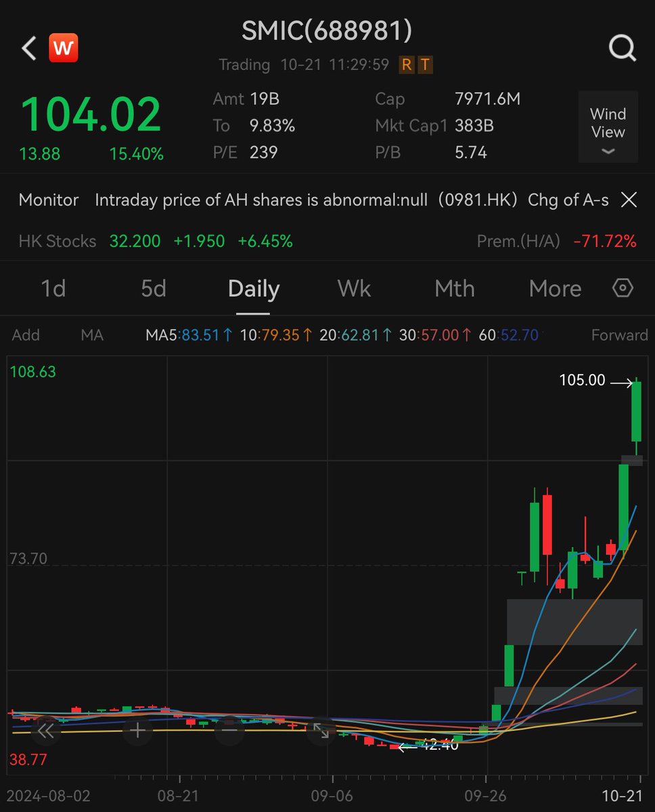This screenshot has width=655, height=812.
Task: Go back with the left arrow
Action: click(x=28, y=49)
